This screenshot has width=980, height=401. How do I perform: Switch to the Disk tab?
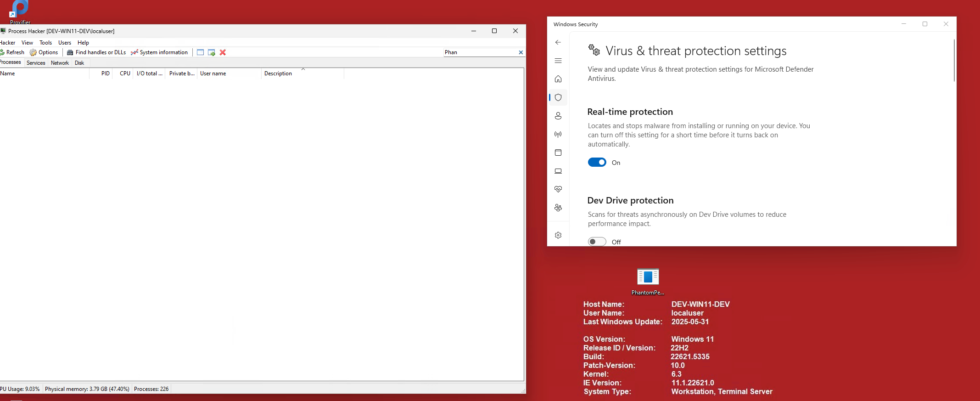pos(79,63)
